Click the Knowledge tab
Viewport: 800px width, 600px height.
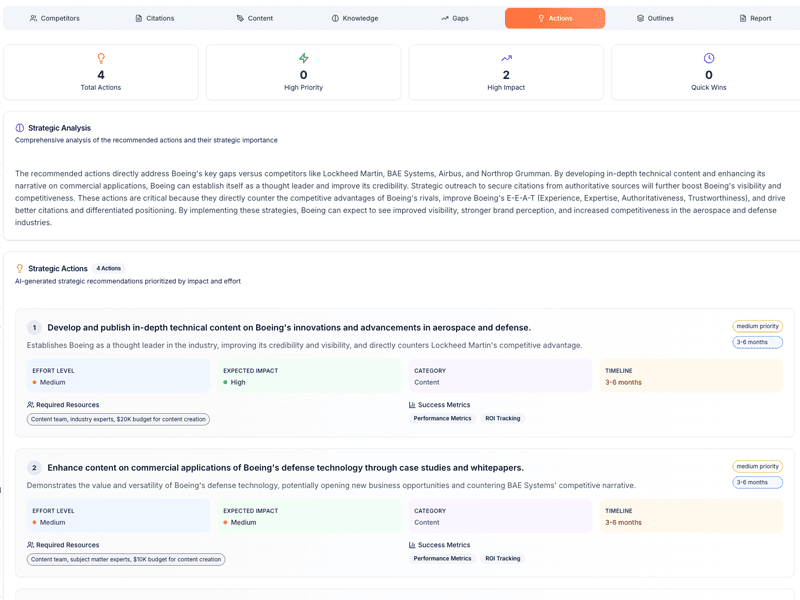pos(355,18)
